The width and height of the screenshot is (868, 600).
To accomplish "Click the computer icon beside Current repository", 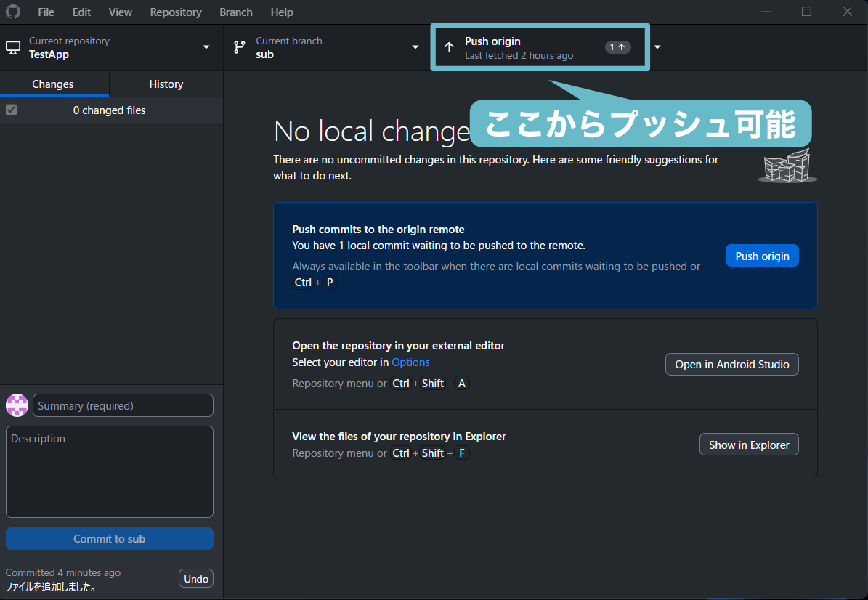I will tap(13, 48).
